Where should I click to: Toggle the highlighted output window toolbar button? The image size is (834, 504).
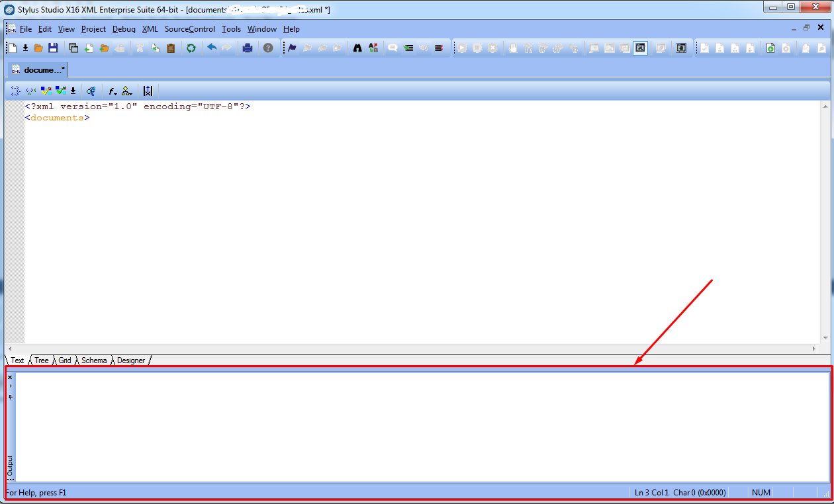(x=640, y=48)
